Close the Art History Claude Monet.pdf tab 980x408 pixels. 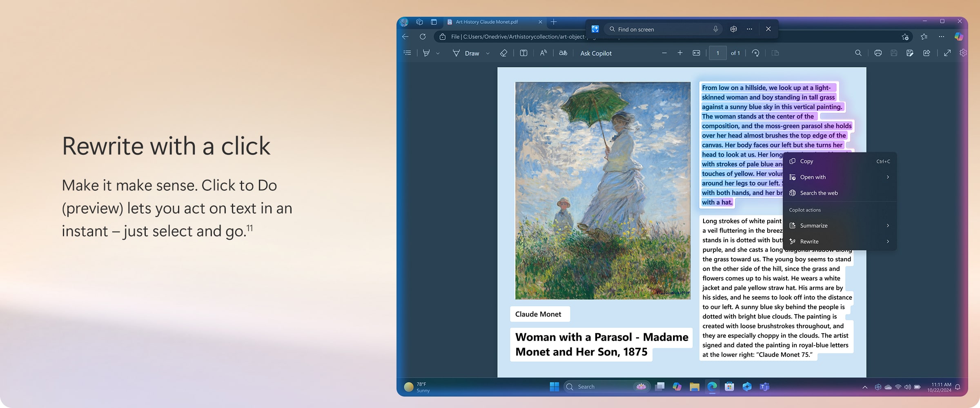[540, 22]
